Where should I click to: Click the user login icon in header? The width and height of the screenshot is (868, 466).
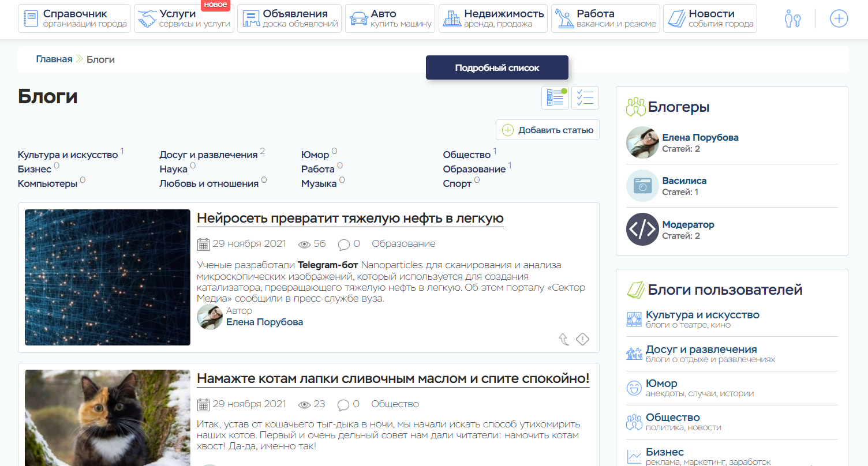coord(792,19)
